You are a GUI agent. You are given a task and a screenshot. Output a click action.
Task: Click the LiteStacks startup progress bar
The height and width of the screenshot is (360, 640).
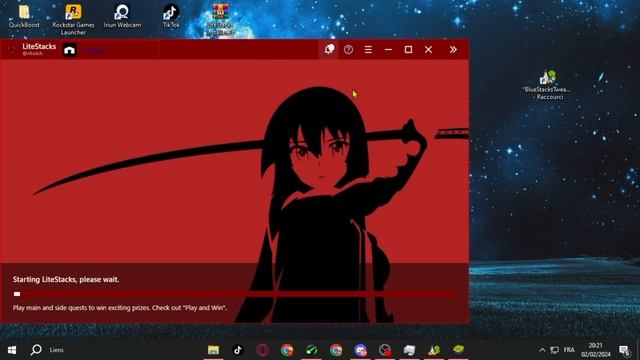[234, 294]
